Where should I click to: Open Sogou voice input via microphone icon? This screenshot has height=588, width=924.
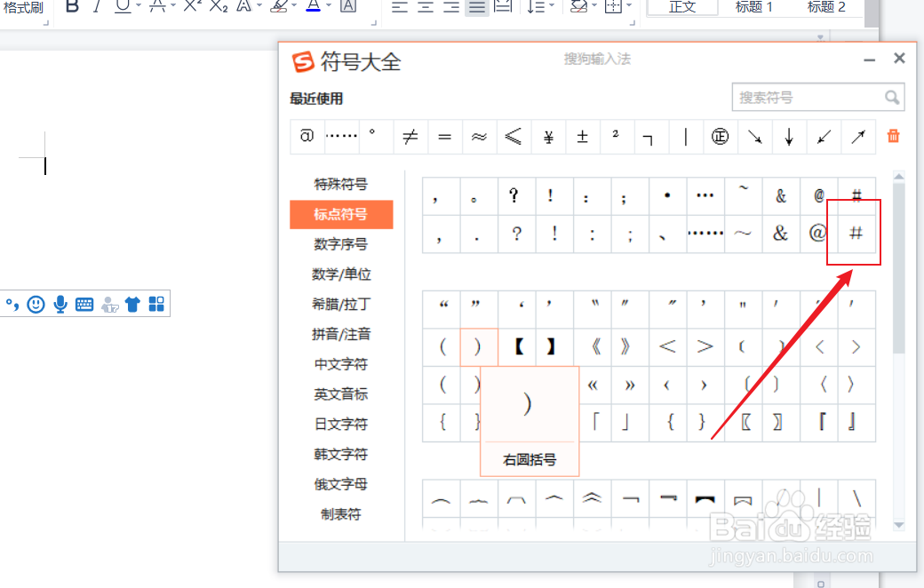tap(60, 304)
